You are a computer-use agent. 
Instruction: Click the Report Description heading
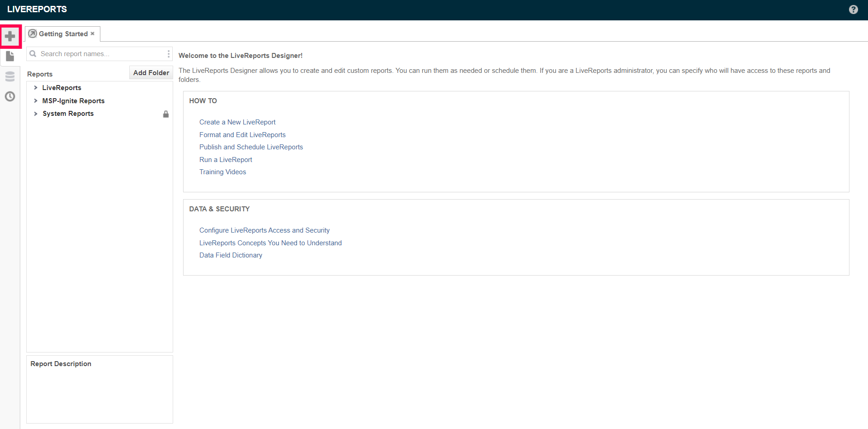point(61,364)
